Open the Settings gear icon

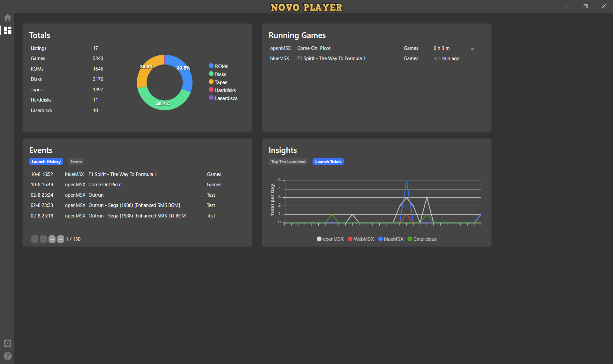point(8,343)
